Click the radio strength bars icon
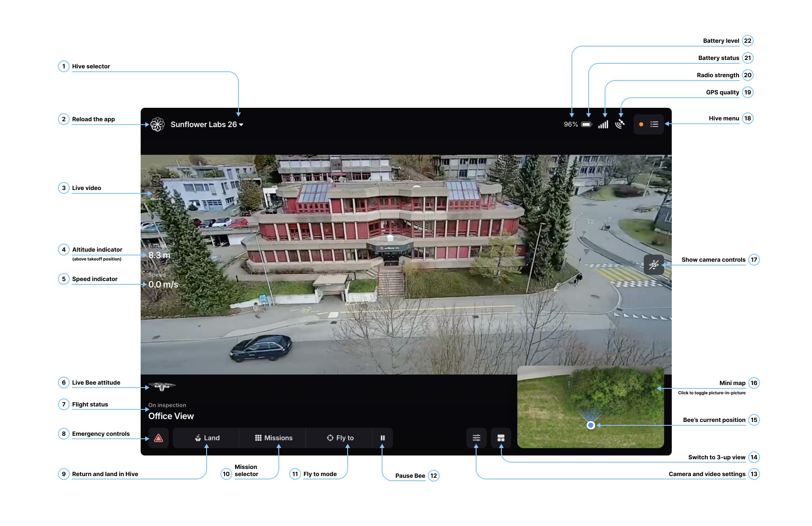The width and height of the screenshot is (812, 526). pyautogui.click(x=603, y=125)
